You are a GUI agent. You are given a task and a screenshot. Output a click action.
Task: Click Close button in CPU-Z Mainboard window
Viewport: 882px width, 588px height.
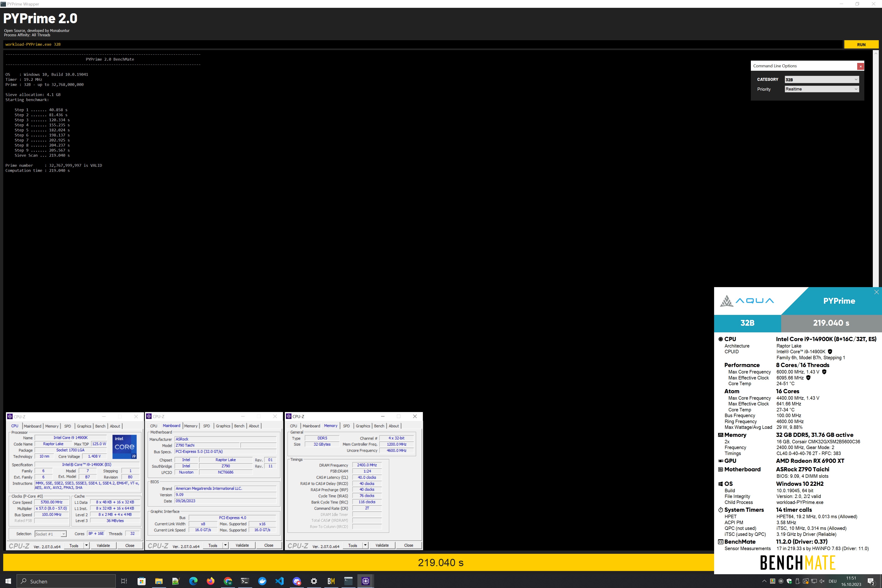(269, 545)
